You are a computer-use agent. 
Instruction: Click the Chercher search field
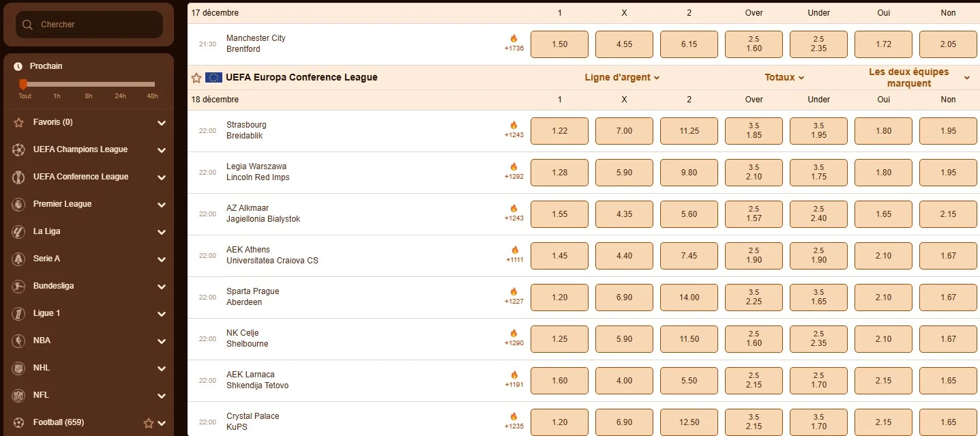(95, 25)
